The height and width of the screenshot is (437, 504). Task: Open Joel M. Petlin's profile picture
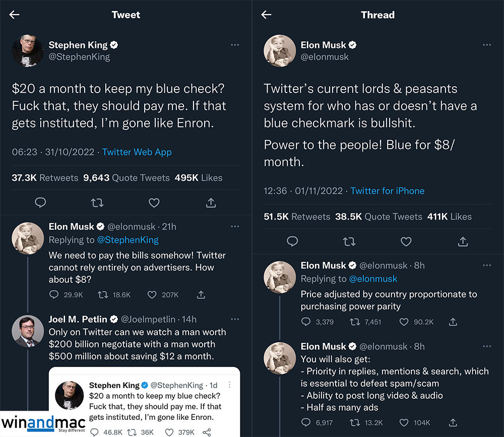click(28, 331)
